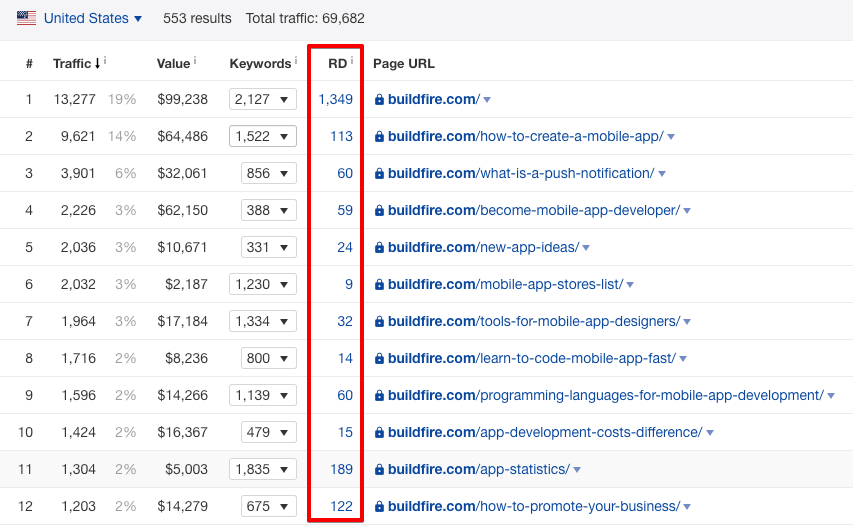Open the 113 referring domains link
The height and width of the screenshot is (526, 853).
pyautogui.click(x=342, y=137)
